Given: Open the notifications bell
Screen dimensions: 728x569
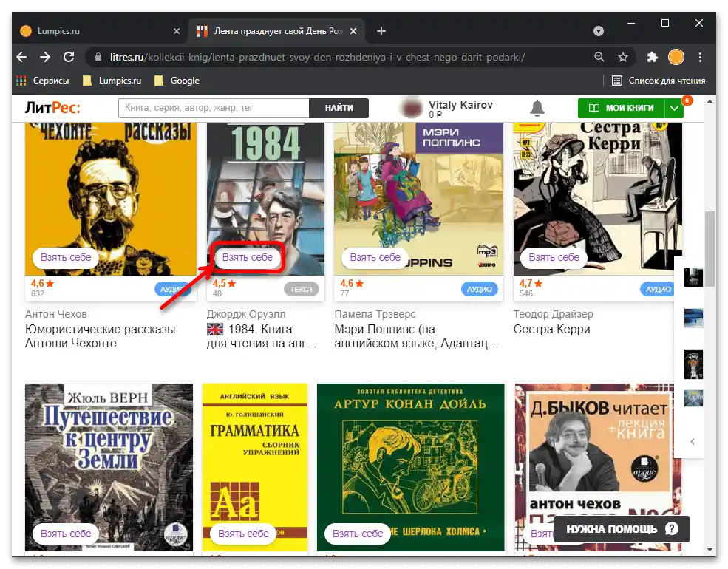Looking at the screenshot, I should pos(537,108).
